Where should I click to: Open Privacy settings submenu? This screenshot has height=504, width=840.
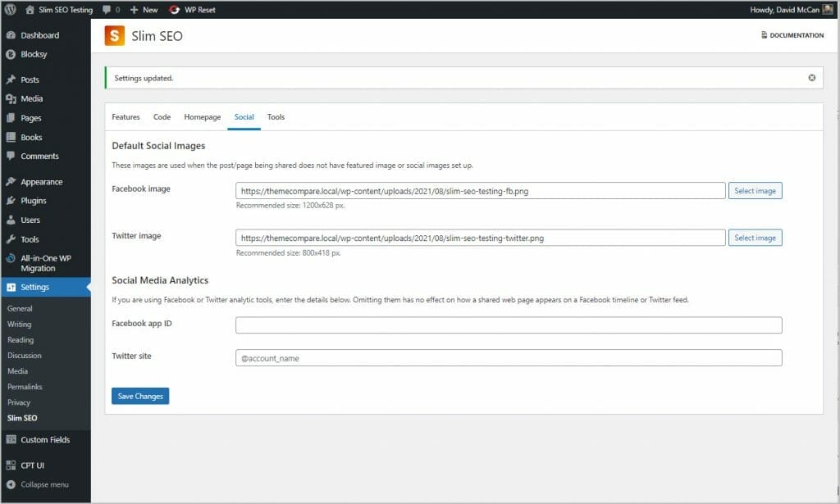pos(19,402)
